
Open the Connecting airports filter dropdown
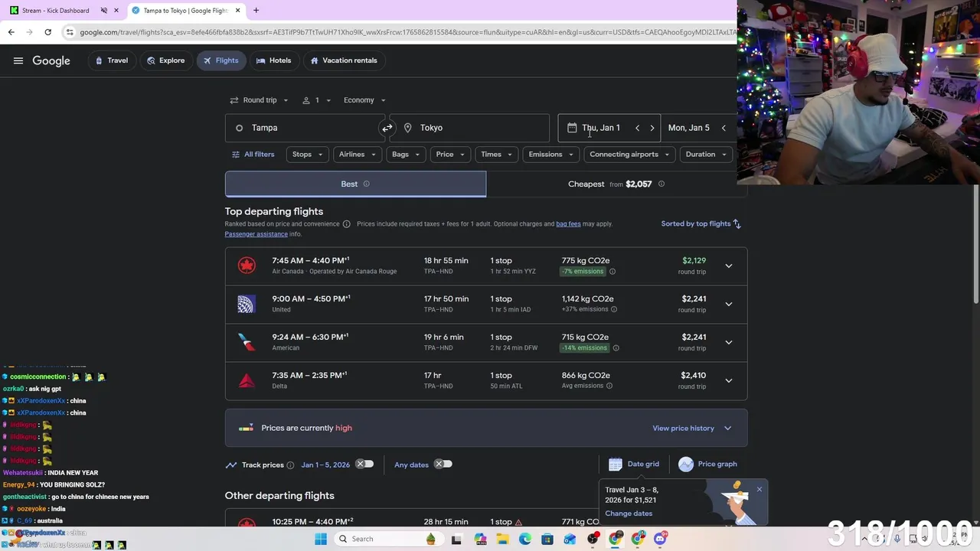pos(629,155)
